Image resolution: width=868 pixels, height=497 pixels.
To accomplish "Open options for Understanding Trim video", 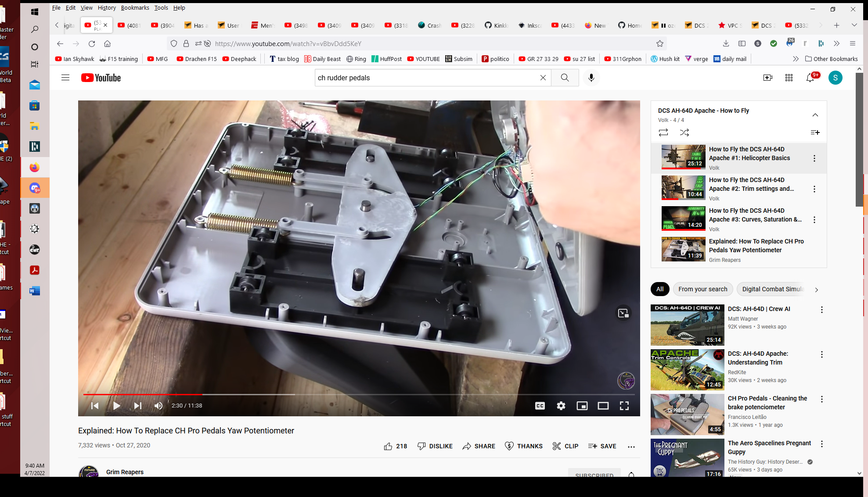I will pos(822,354).
